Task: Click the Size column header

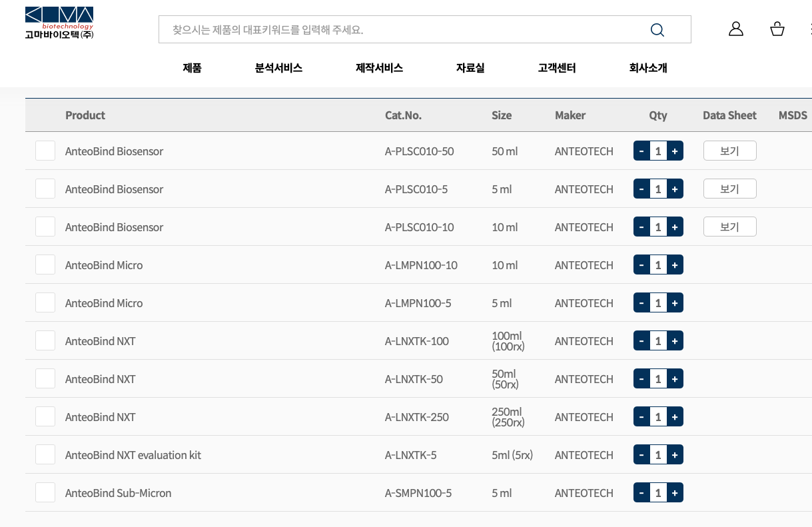Action: (502, 115)
